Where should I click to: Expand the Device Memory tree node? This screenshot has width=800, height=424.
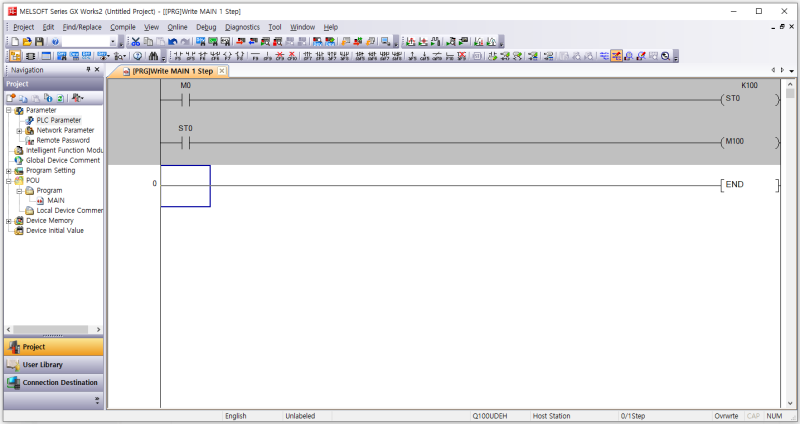9,220
